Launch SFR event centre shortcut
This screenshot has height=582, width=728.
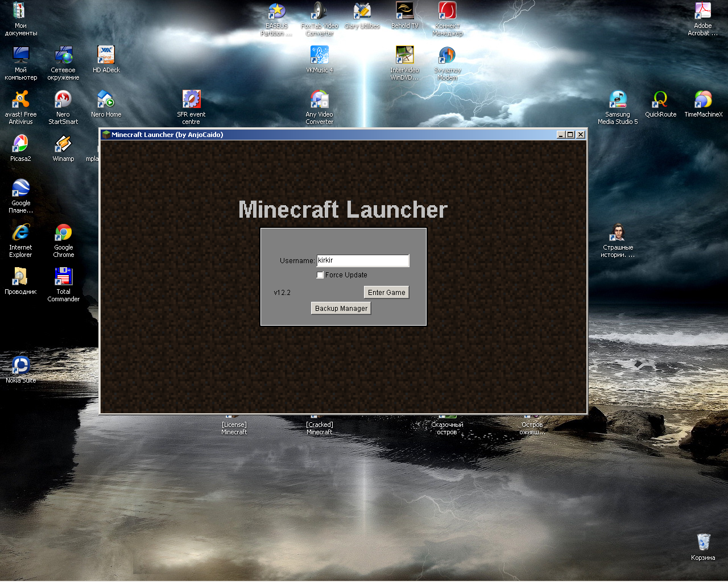pos(191,107)
